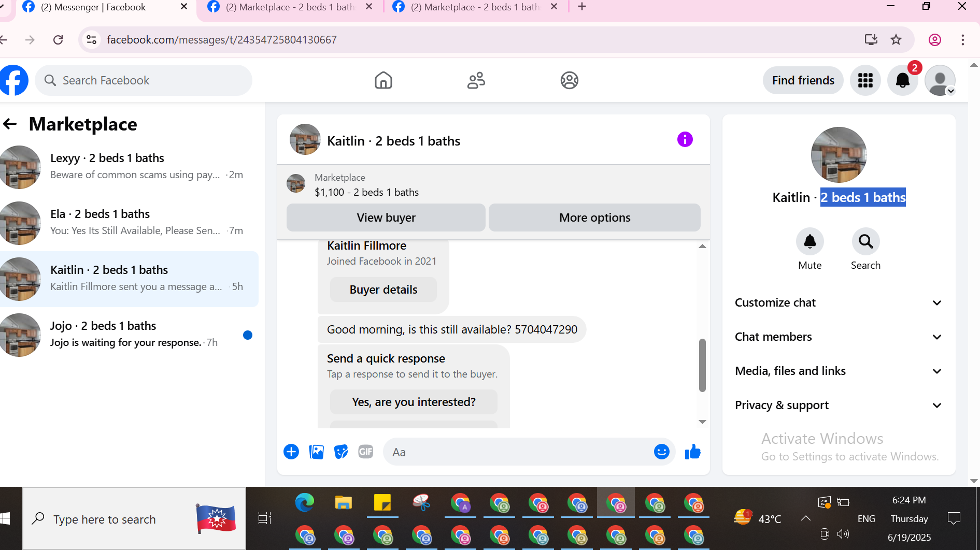Switch to the second browser tab, Marketplace
The height and width of the screenshot is (550, 980).
click(x=290, y=8)
